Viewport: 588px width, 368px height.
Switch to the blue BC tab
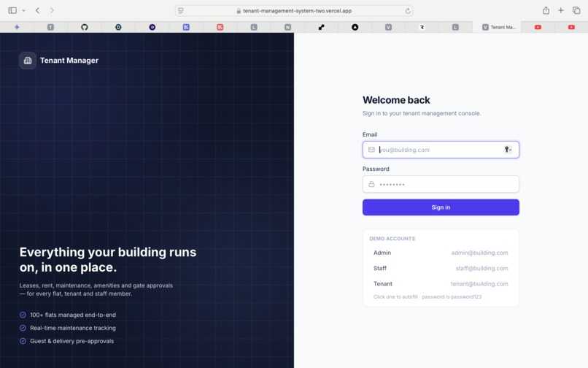tap(186, 27)
